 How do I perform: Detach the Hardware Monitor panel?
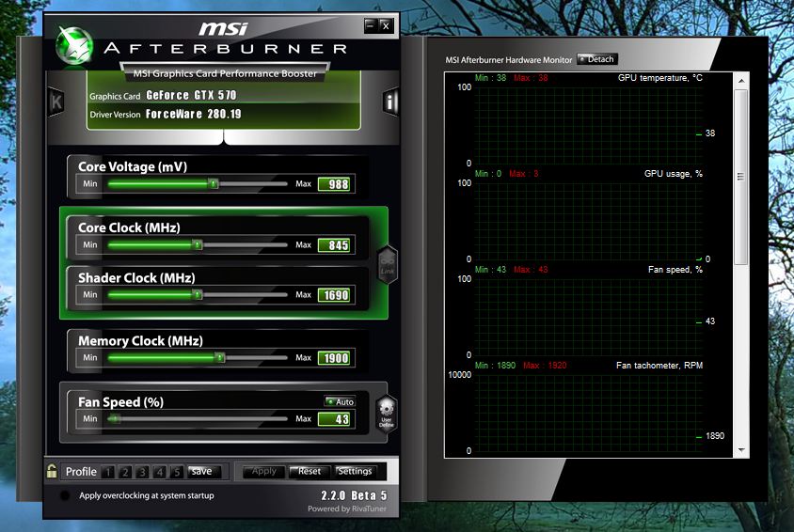pos(597,59)
